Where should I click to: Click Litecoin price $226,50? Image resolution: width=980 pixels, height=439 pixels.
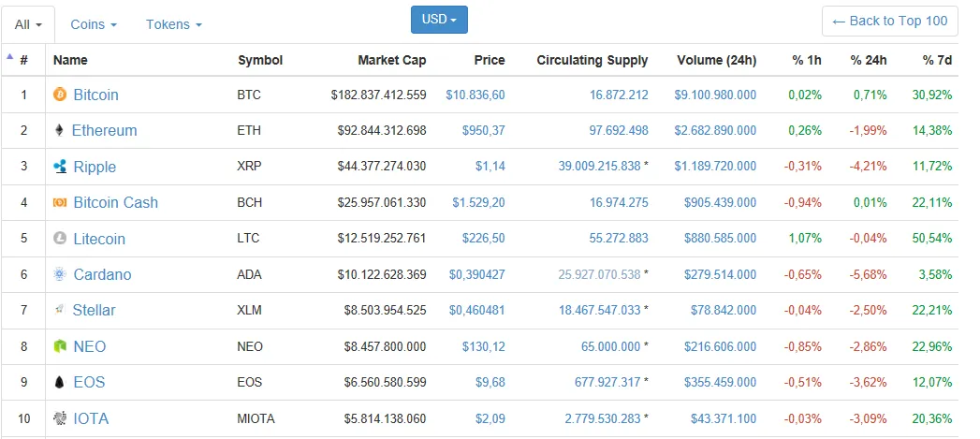(483, 239)
